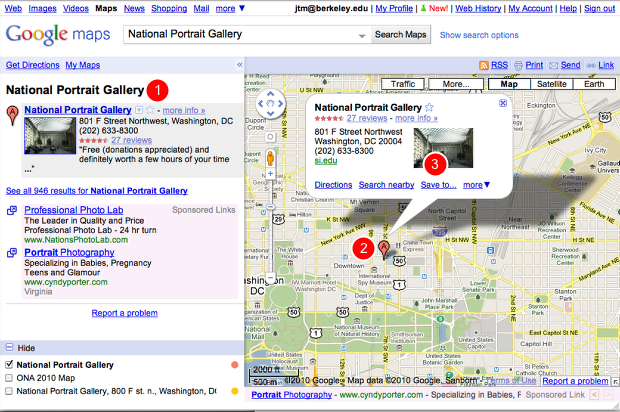Click the Street View pegman icon

270,158
